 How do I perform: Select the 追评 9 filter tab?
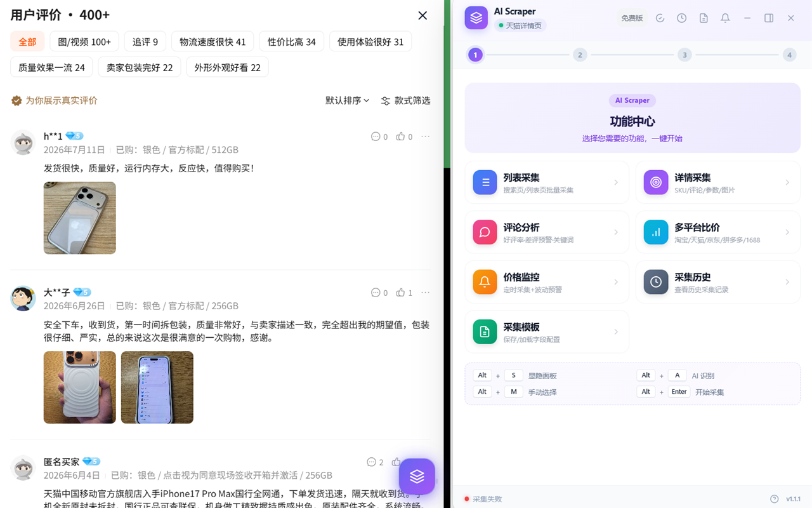145,41
